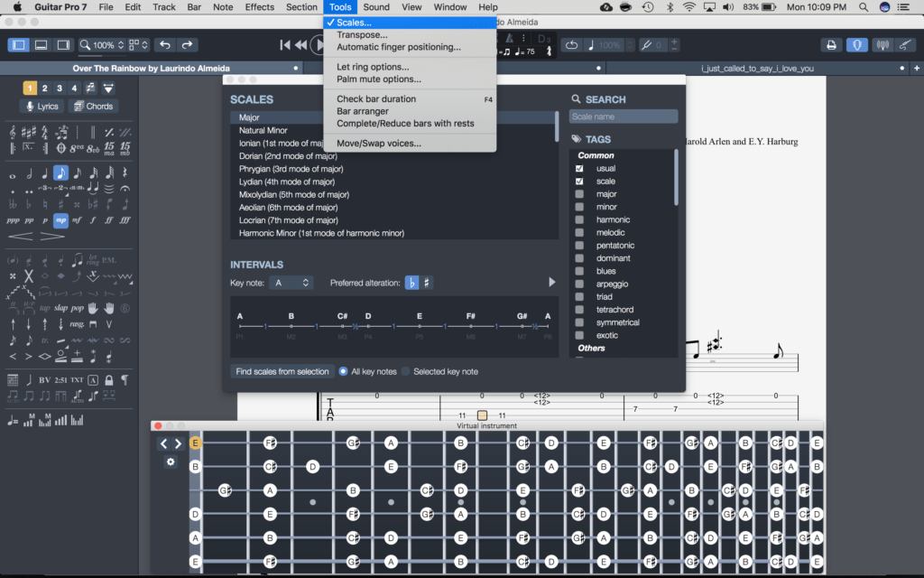Switch to i_just_called_to_say_i_love_you tab
This screenshot has height=578, width=924.
tap(757, 69)
